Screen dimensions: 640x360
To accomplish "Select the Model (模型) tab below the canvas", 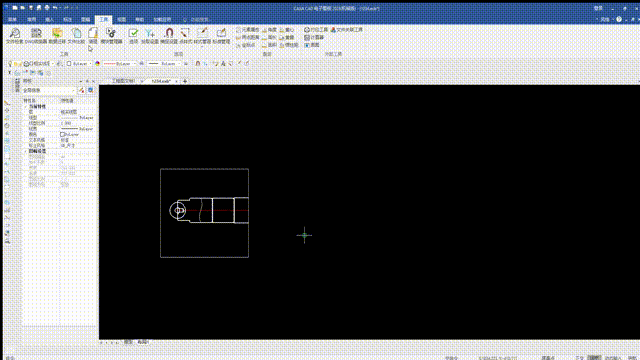I will tap(128, 342).
